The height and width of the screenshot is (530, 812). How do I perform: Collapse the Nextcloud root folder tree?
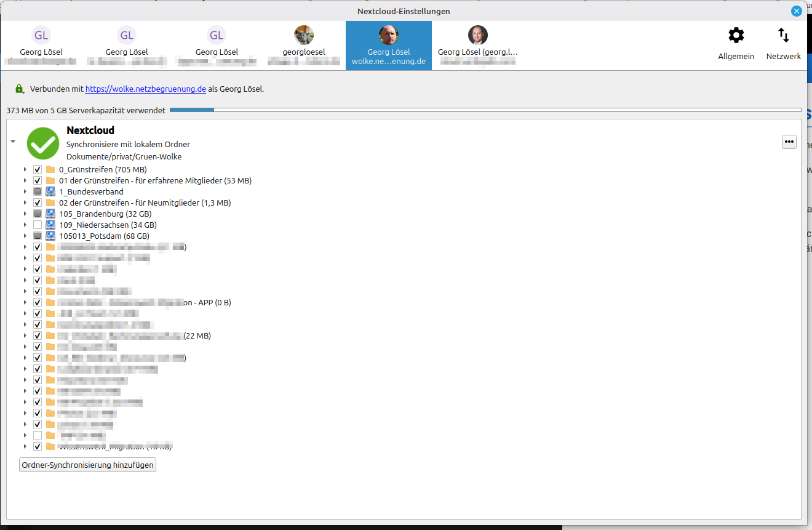[x=13, y=140]
